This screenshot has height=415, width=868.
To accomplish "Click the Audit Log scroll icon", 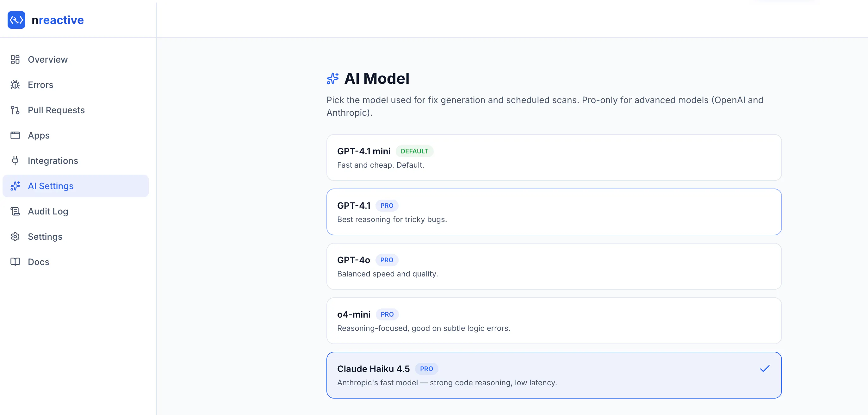I will tap(15, 211).
